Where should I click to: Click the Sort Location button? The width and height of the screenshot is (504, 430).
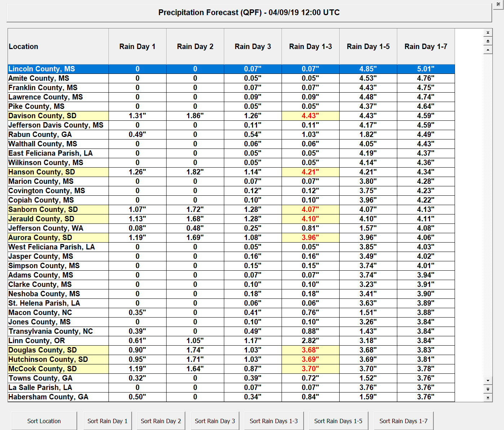[x=44, y=421]
